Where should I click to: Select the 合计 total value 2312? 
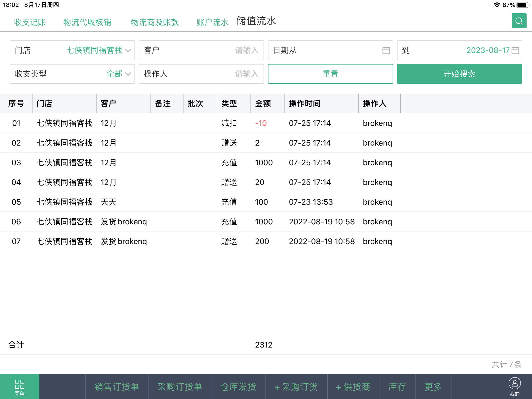(264, 345)
